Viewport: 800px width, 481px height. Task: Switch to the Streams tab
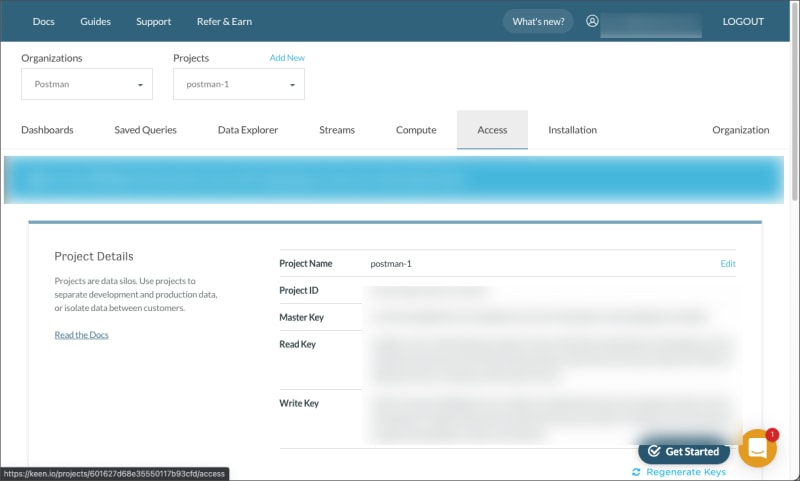(x=337, y=130)
